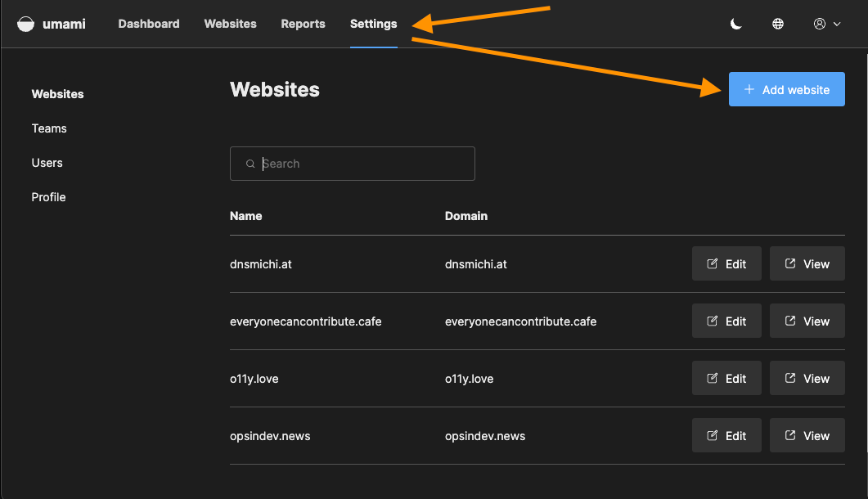
Task: Open Users in settings sidebar
Action: 47,163
